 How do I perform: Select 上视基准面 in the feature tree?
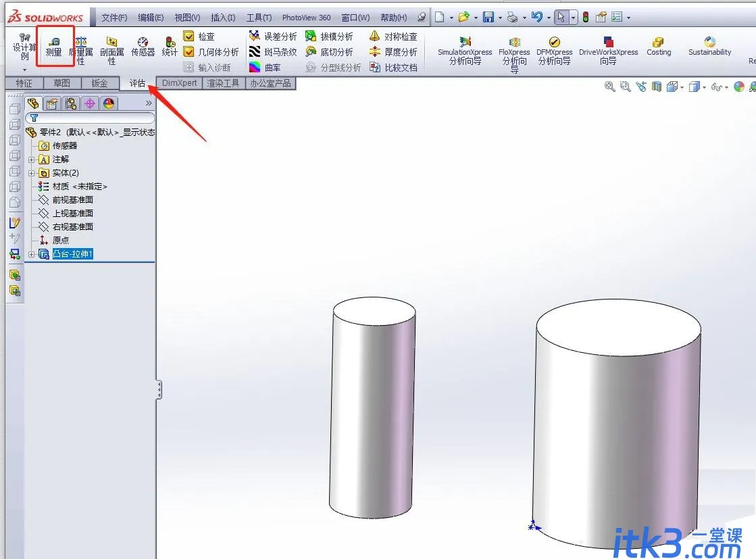[66, 213]
